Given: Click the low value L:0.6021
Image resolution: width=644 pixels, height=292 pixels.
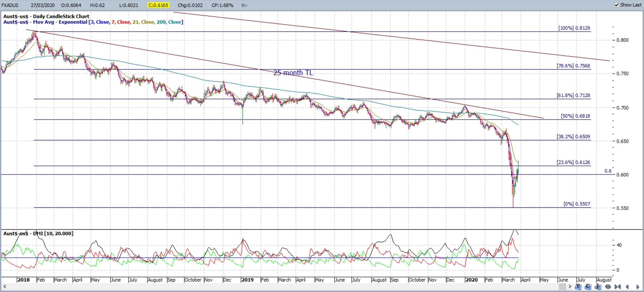Looking at the screenshot, I should (x=129, y=5).
